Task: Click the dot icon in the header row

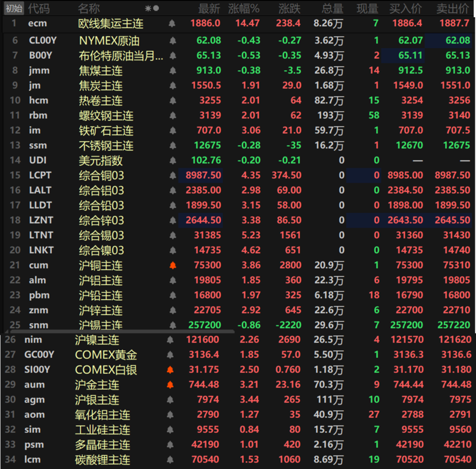Action: pos(156,8)
